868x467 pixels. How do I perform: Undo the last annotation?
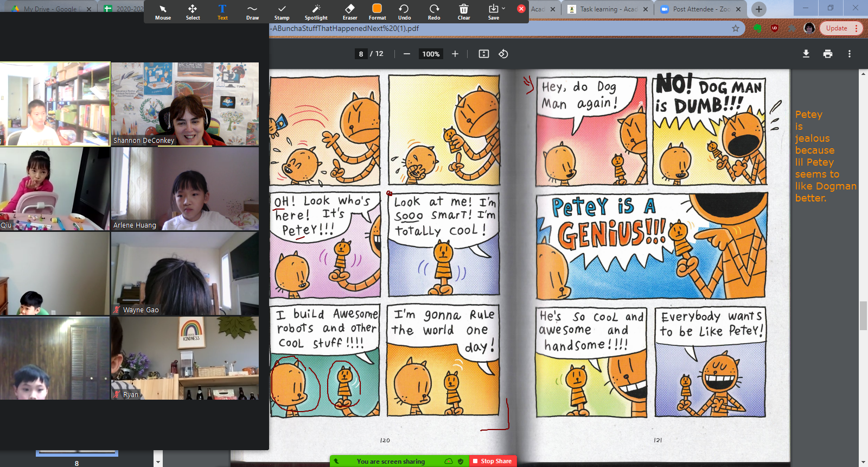click(x=404, y=12)
